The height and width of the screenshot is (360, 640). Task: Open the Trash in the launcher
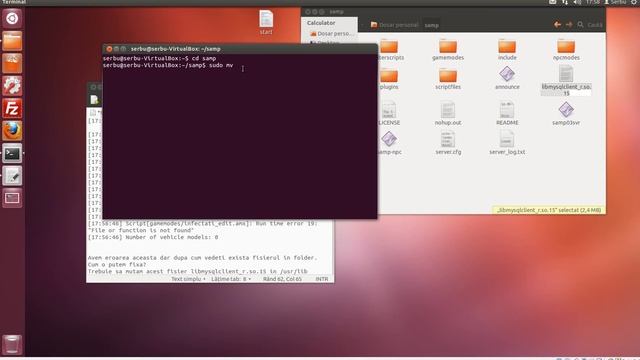coord(12,344)
